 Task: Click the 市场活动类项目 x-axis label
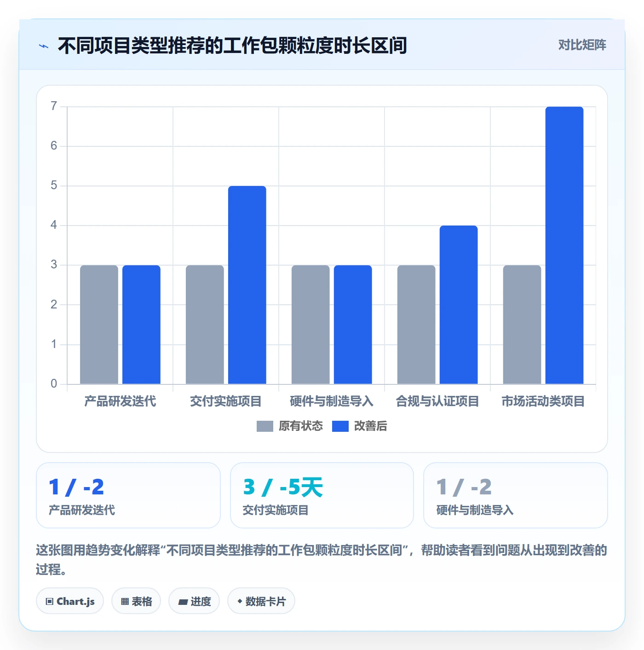pyautogui.click(x=543, y=401)
